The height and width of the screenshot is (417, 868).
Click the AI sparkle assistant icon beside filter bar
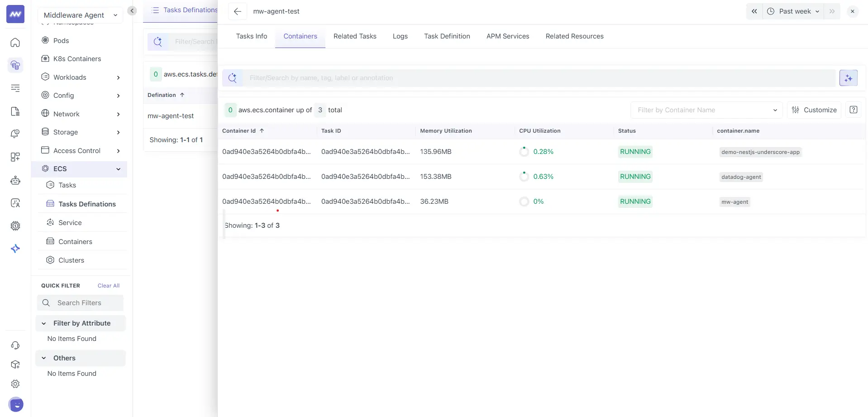848,78
